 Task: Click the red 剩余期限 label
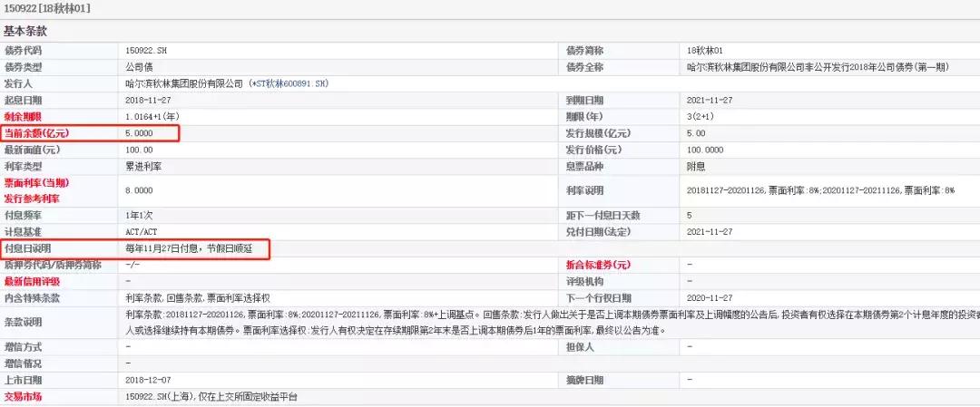23,117
